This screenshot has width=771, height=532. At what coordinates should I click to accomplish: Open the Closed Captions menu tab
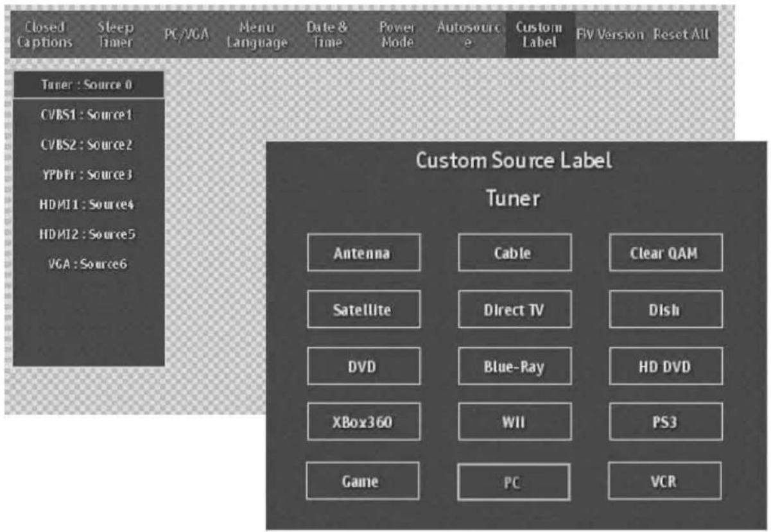[x=44, y=35]
